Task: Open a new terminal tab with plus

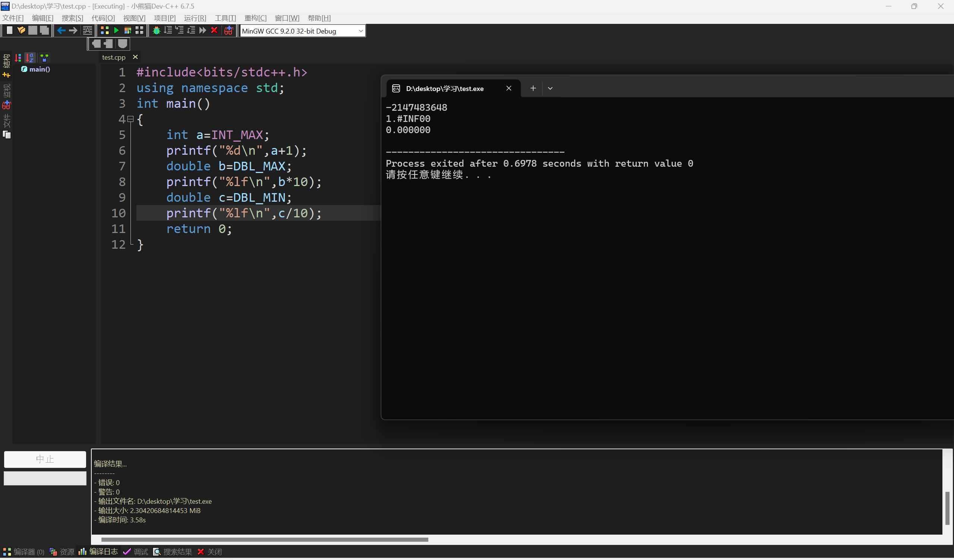Action: tap(533, 88)
